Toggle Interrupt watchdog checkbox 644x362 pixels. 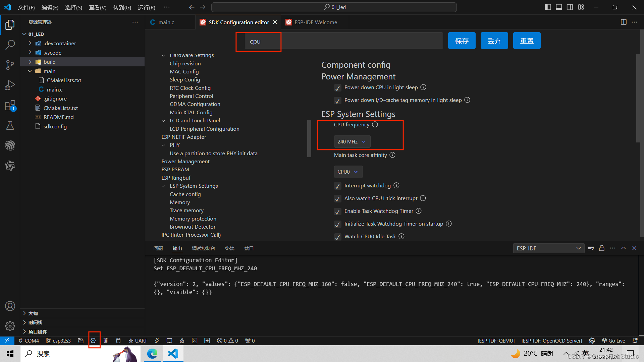337,186
